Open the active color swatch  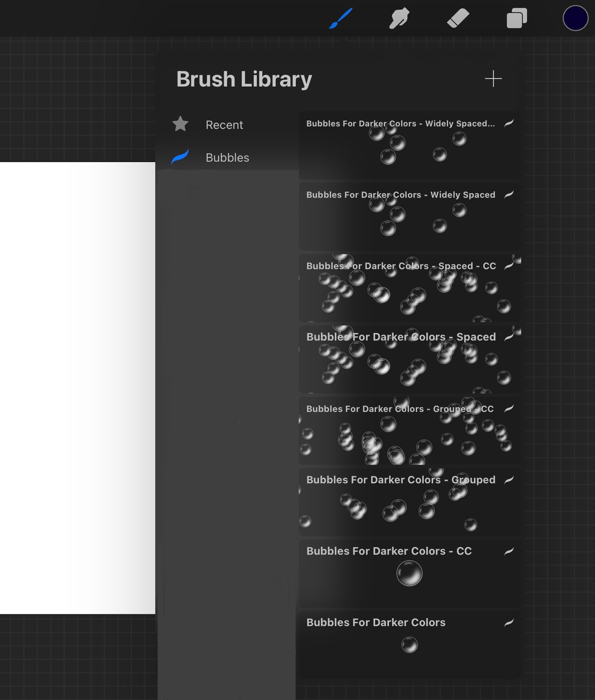pyautogui.click(x=575, y=18)
